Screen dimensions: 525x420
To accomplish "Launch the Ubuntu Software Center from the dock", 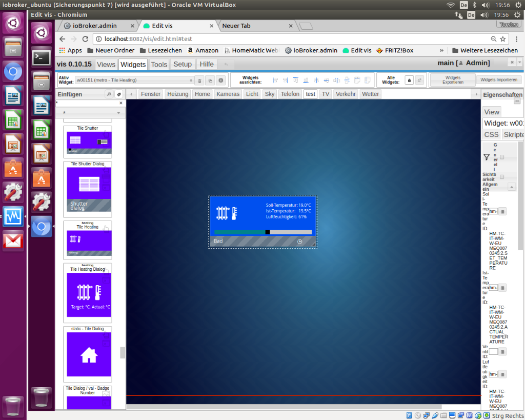I will [x=13, y=167].
